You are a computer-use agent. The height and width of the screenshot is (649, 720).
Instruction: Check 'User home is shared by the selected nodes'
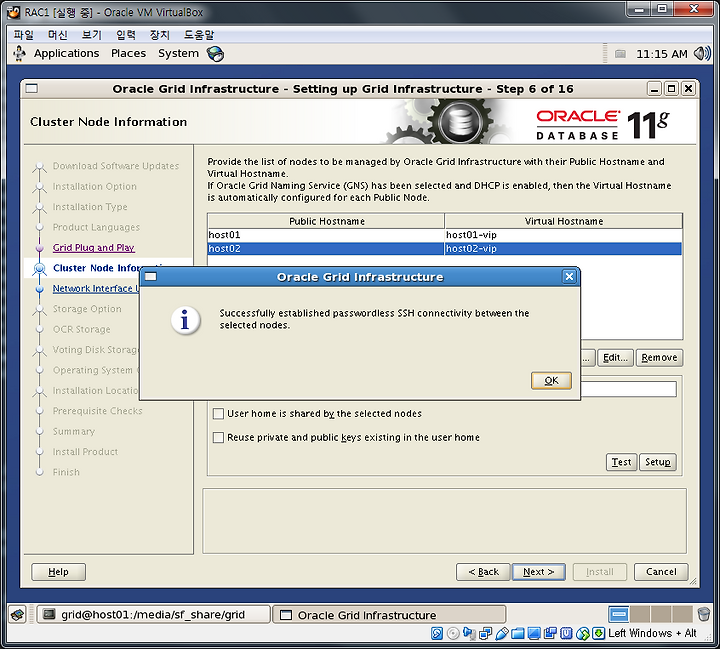(218, 413)
